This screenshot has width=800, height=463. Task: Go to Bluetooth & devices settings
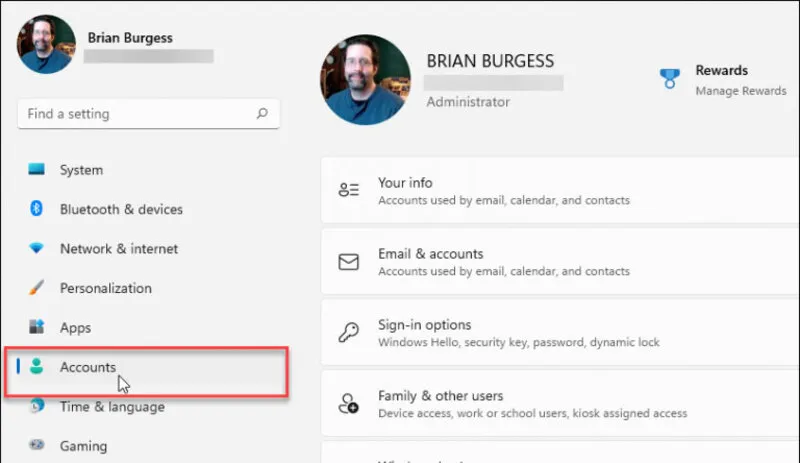point(121,209)
